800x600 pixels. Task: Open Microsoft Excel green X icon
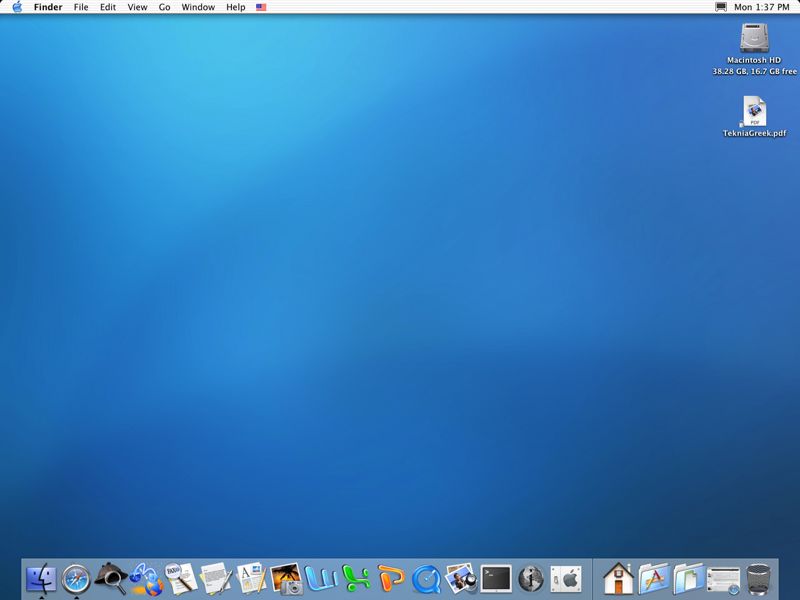[357, 577]
